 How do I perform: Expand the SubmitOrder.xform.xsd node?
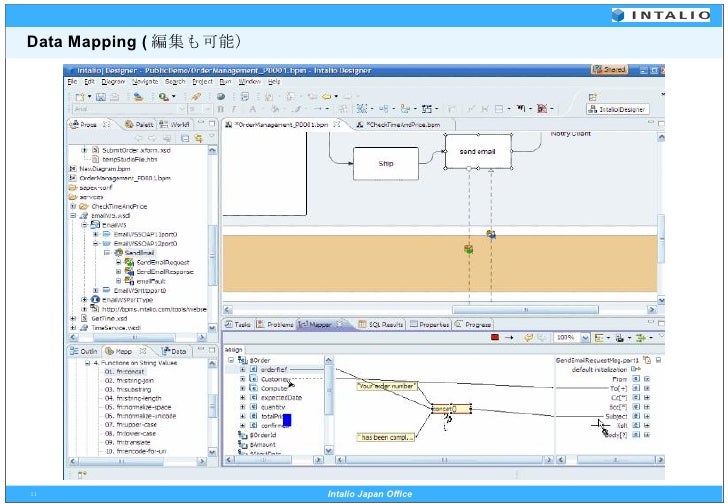pyautogui.click(x=84, y=150)
